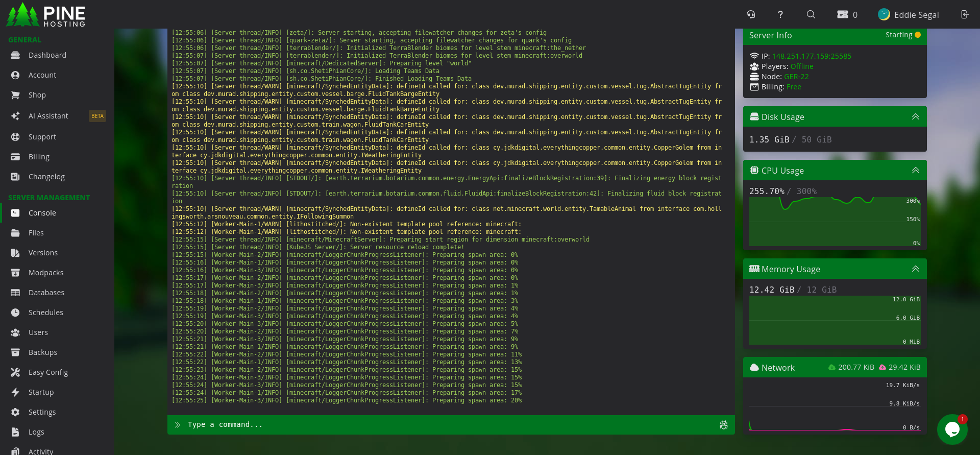Image resolution: width=980 pixels, height=455 pixels.
Task: Open the search magnifier icon
Action: [x=811, y=14]
